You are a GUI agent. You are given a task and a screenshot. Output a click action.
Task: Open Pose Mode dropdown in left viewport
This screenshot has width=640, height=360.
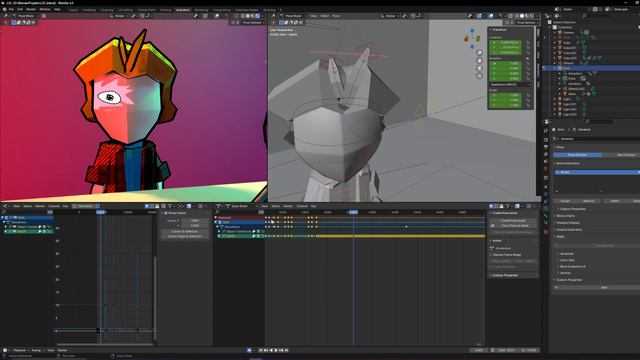[x=26, y=16]
